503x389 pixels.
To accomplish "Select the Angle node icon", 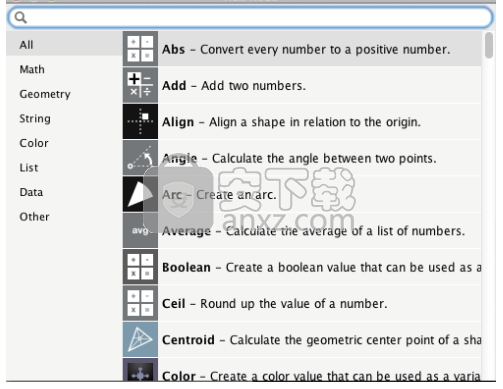I will [x=140, y=158].
